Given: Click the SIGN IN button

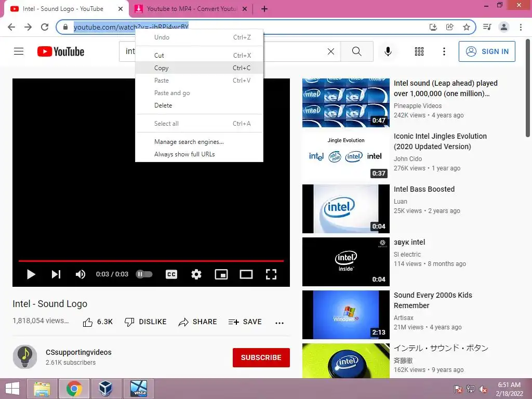Looking at the screenshot, I should pyautogui.click(x=487, y=51).
